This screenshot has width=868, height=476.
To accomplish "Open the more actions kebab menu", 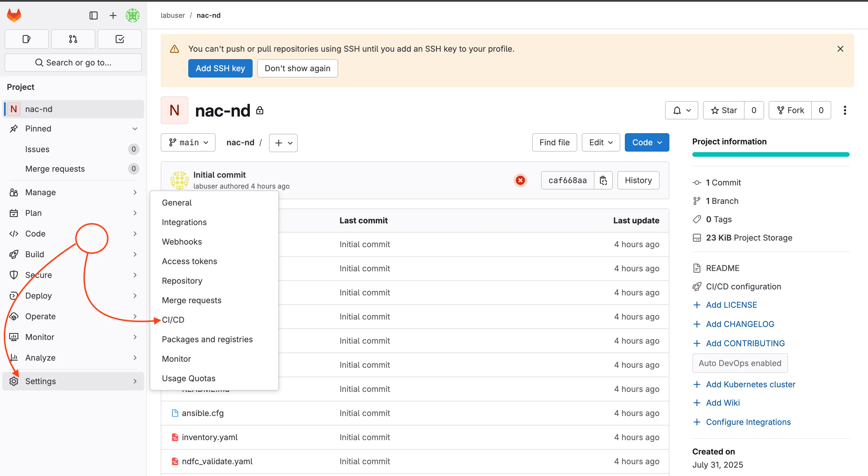I will tap(845, 110).
